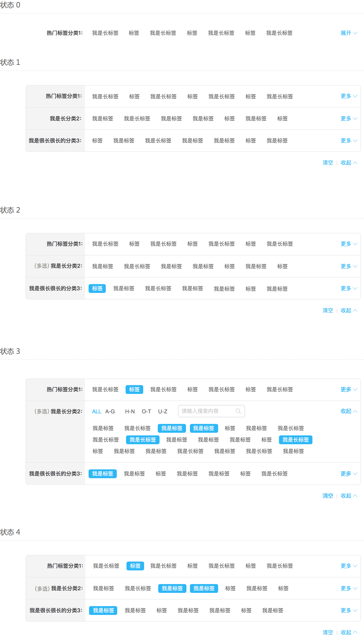
Task: Show 更多 for (多选) 我是长分类2 in 状态 4
Action: pyautogui.click(x=349, y=588)
